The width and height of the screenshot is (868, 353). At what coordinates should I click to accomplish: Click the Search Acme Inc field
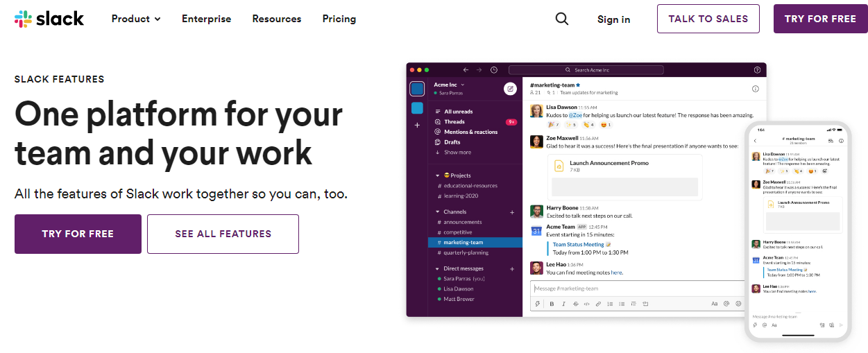pos(586,70)
